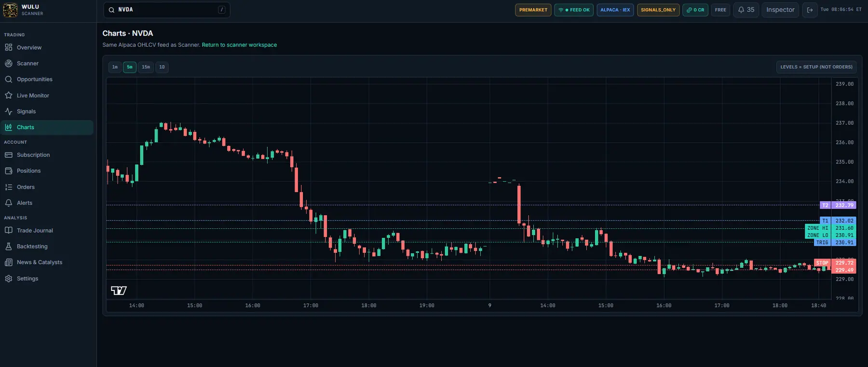Open the Trade Journal
The image size is (868, 367).
47,230
